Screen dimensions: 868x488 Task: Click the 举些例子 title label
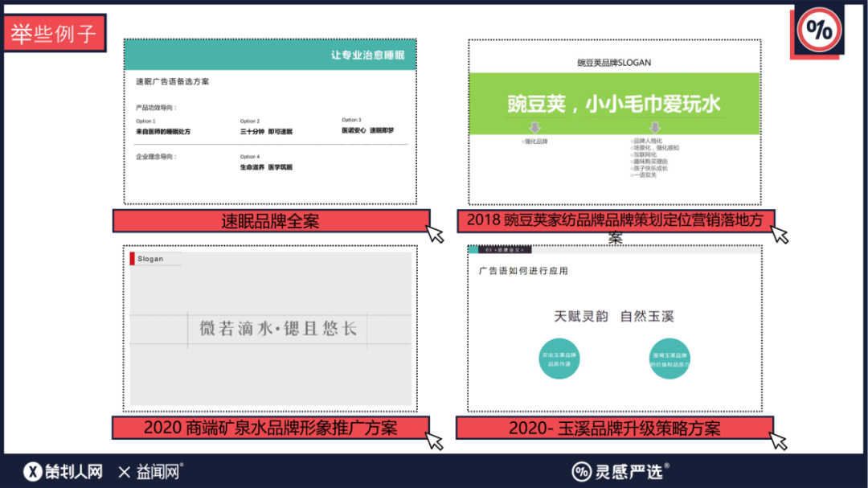coord(54,33)
